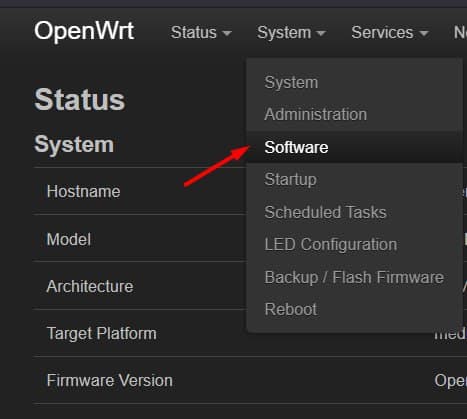Select the Architecture row label
The height and width of the screenshot is (419, 467).
click(x=90, y=286)
